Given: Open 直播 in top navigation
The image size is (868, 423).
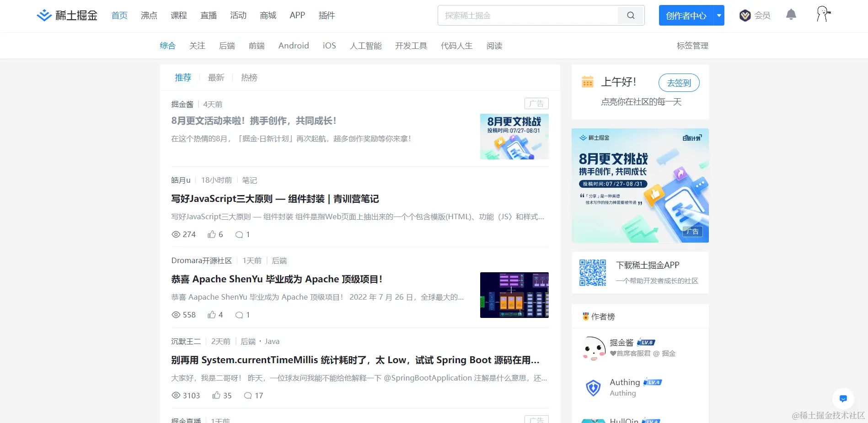Looking at the screenshot, I should point(209,16).
